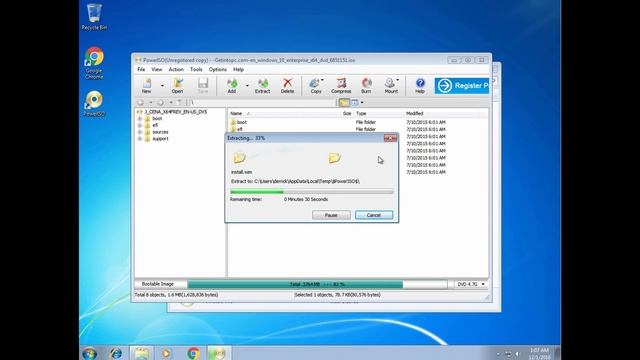Expand the sources folder in tree
640x360 pixels.
click(140, 132)
